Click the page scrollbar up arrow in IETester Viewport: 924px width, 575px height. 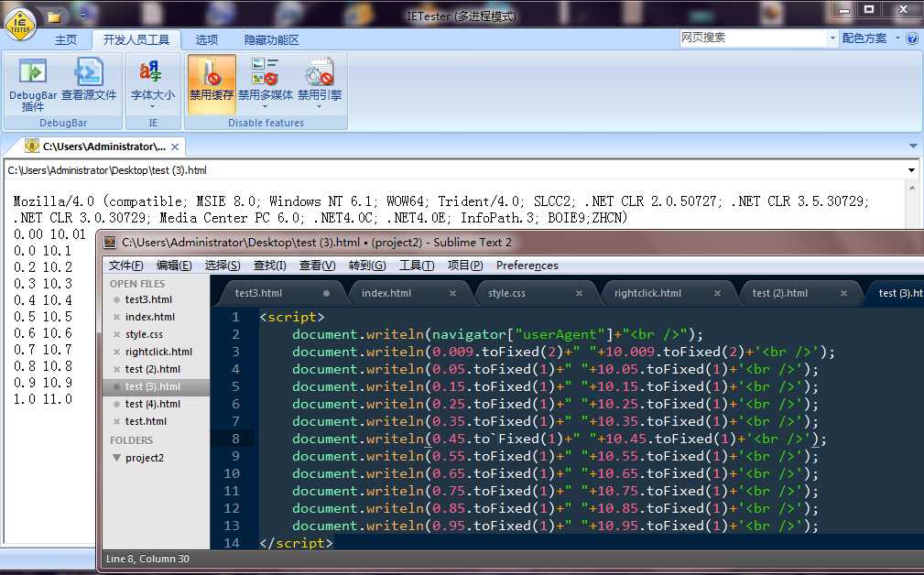(912, 188)
